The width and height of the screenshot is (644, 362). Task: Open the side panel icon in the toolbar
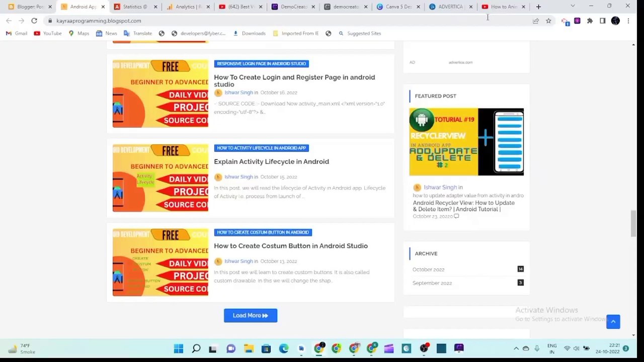602,21
